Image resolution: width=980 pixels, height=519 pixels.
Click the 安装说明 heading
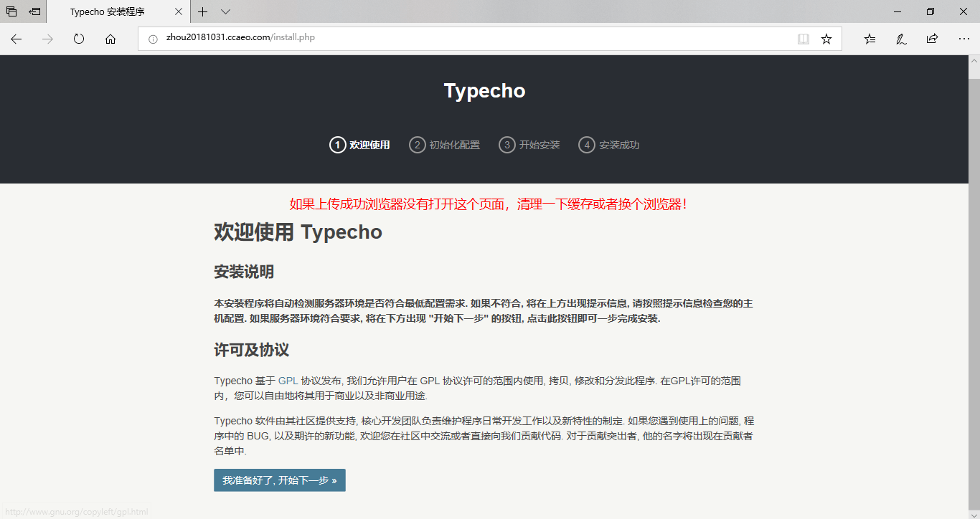(244, 272)
